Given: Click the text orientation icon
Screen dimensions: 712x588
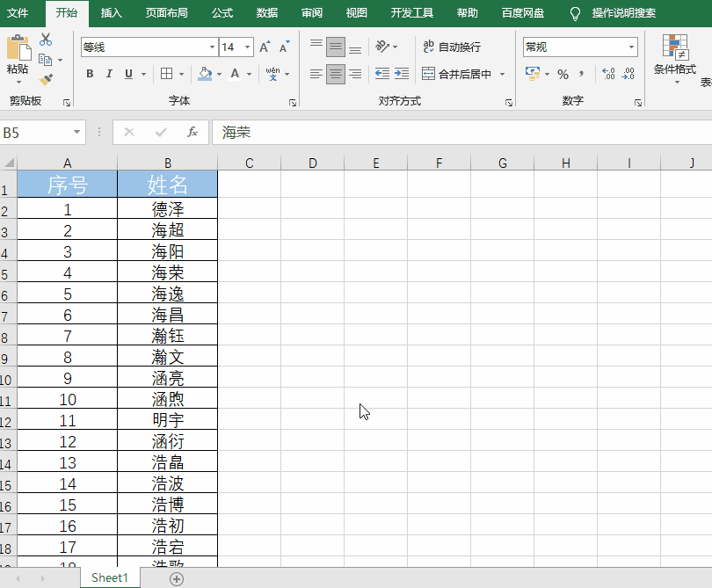Looking at the screenshot, I should (382, 47).
